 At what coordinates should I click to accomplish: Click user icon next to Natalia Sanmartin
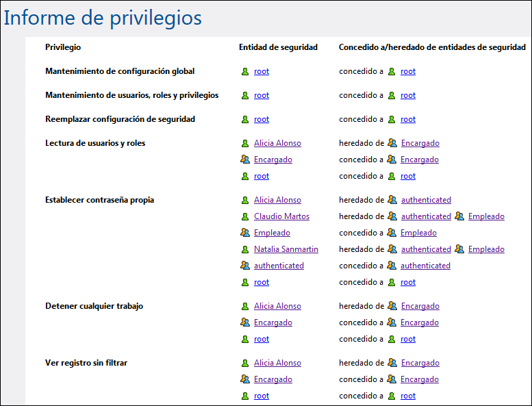(x=245, y=249)
